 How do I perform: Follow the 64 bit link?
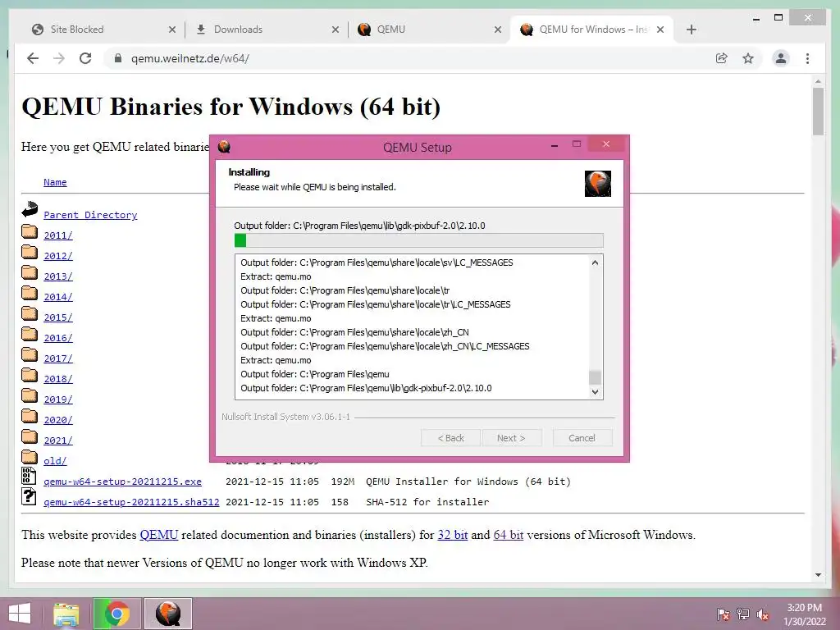click(x=509, y=535)
